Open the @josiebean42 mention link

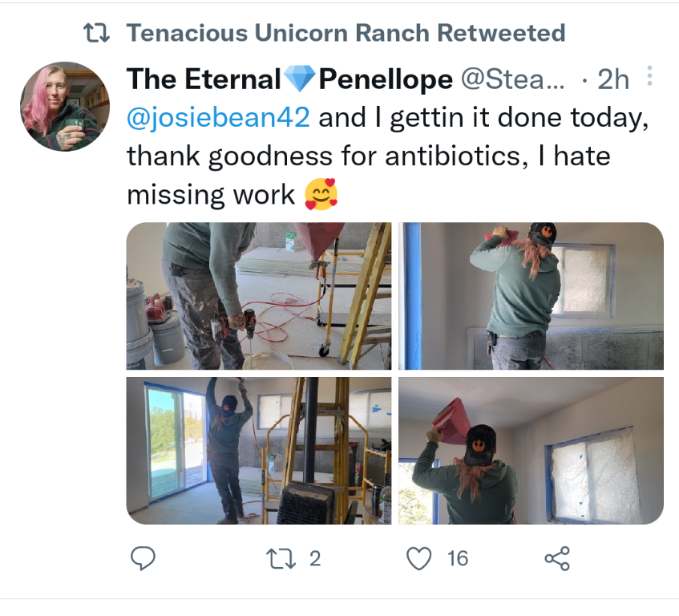218,117
